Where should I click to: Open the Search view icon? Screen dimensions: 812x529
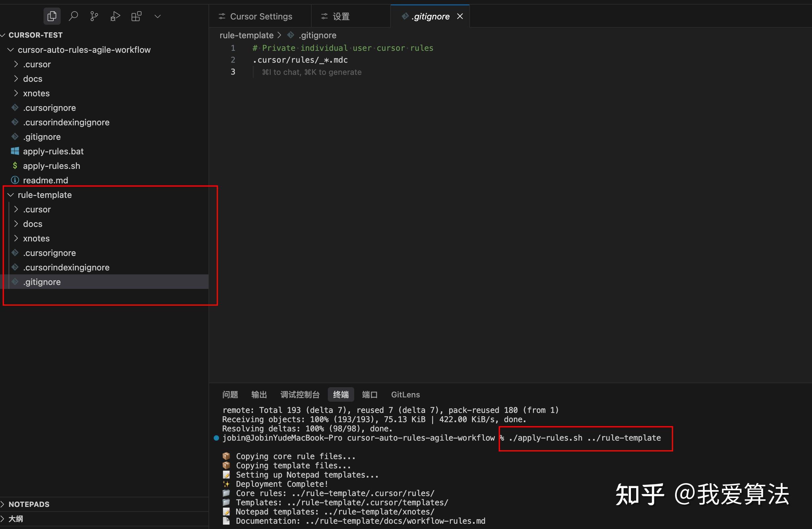[x=73, y=16]
